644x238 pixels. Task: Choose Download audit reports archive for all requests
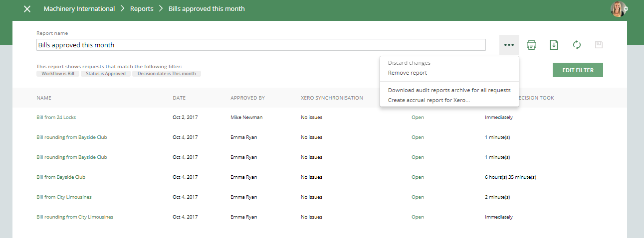pyautogui.click(x=449, y=90)
